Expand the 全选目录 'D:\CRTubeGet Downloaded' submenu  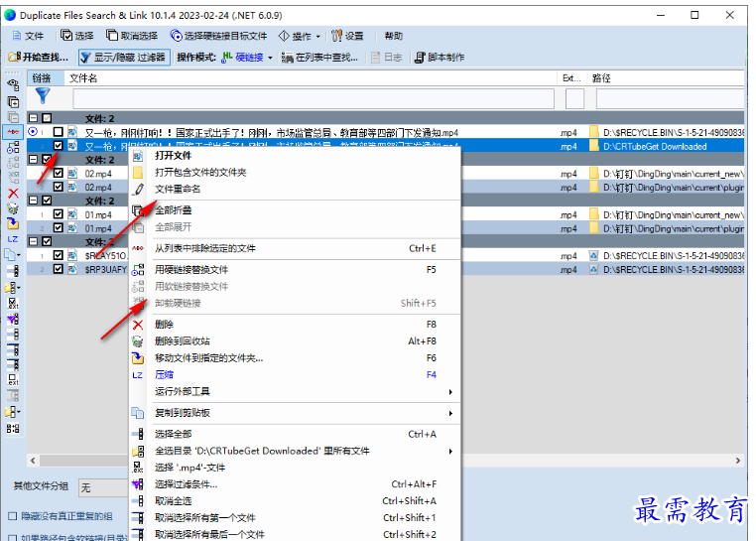pyautogui.click(x=295, y=452)
